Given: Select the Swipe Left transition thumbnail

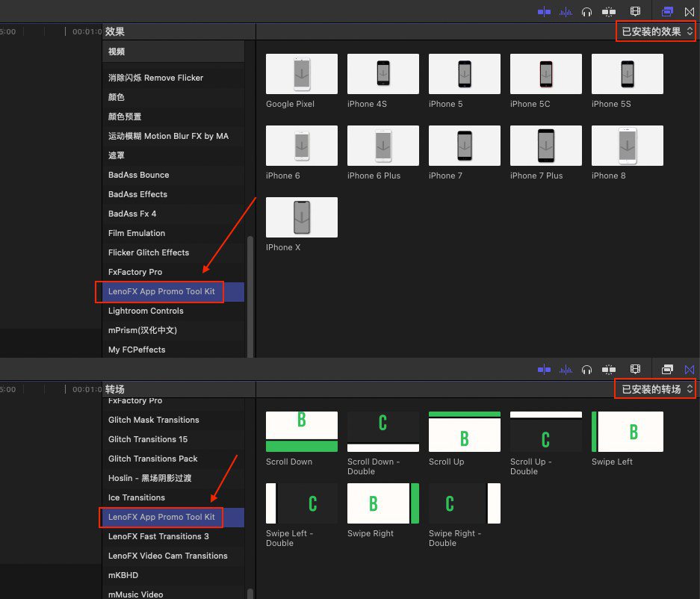Looking at the screenshot, I should point(628,432).
